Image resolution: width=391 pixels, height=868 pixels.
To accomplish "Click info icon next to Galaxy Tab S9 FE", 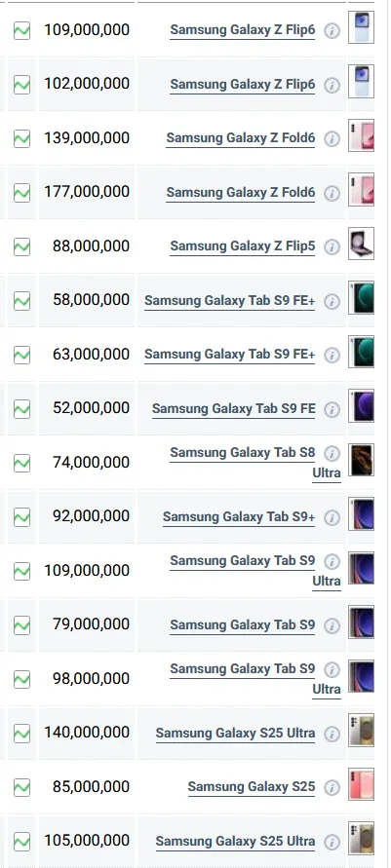I will pos(332,409).
